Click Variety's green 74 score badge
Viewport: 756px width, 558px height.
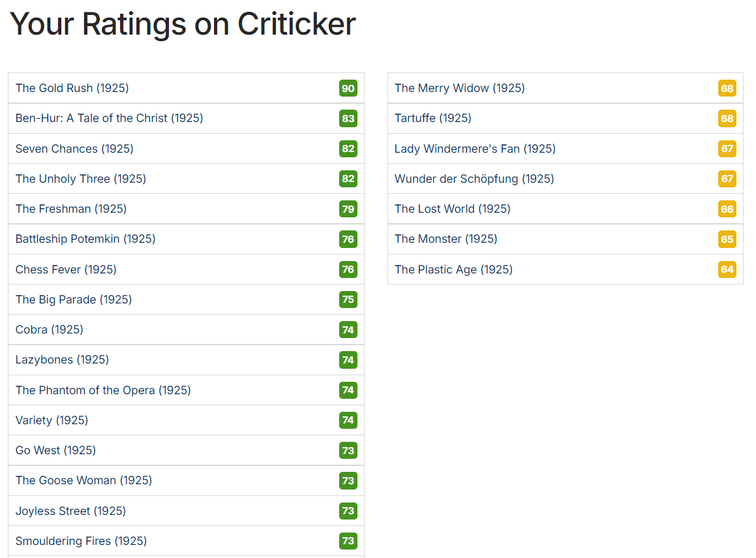[348, 420]
